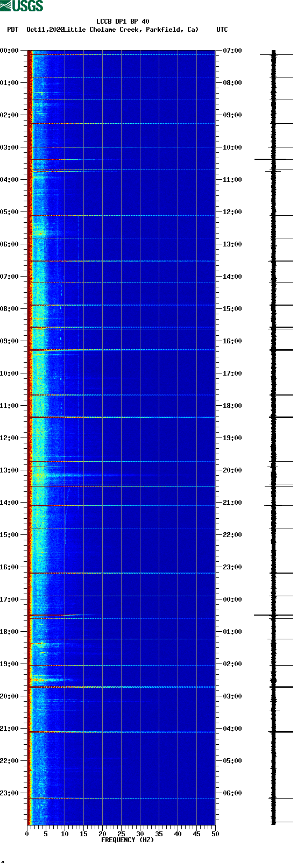Viewport: 297px width, 868px height.
Task: Click the 20:00 label on UTC axis
Action: tap(232, 470)
